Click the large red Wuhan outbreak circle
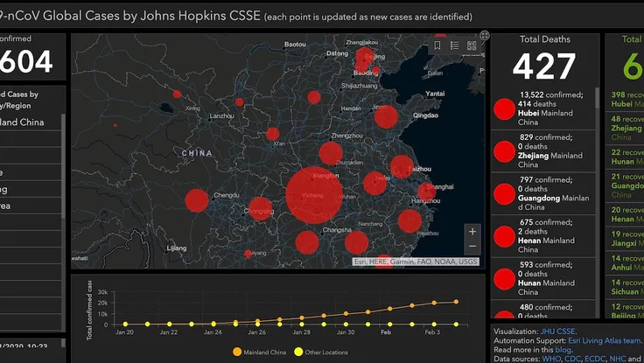Image resolution: width=644 pixels, height=363 pixels. pyautogui.click(x=313, y=194)
